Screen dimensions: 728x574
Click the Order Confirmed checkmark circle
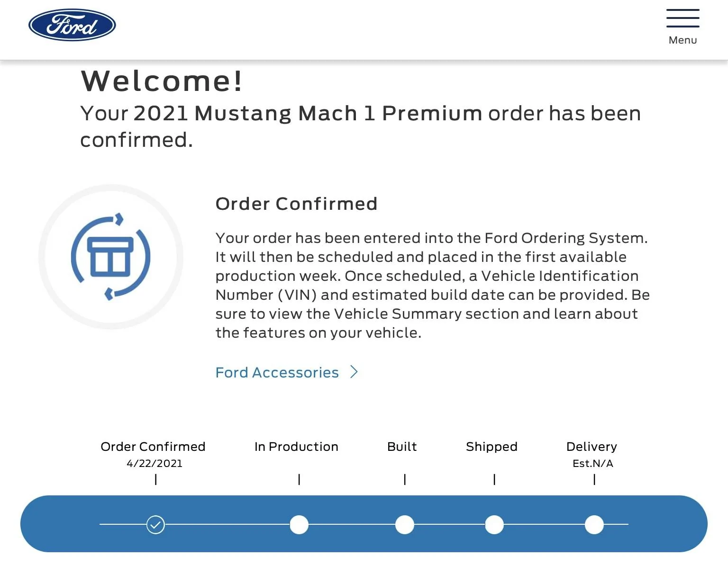coord(155,524)
